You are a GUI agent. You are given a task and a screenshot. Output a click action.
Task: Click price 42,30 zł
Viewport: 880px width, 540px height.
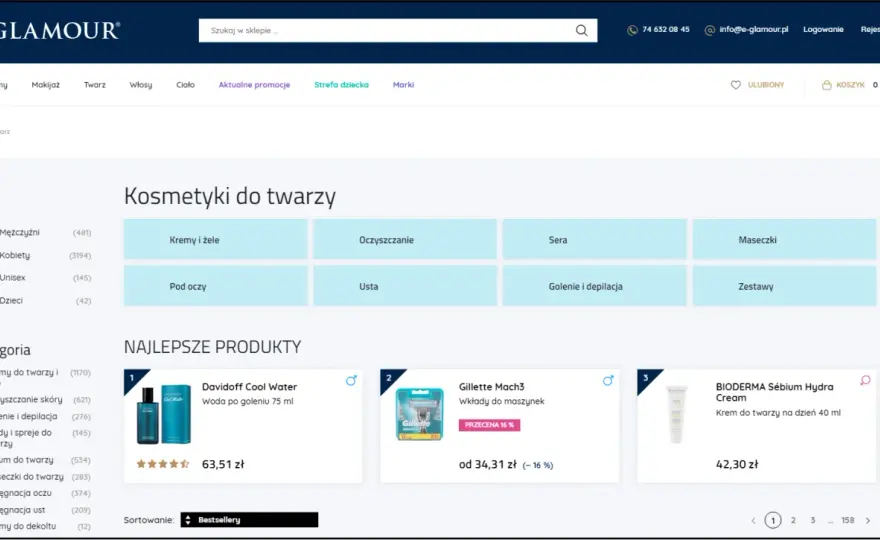(x=737, y=464)
